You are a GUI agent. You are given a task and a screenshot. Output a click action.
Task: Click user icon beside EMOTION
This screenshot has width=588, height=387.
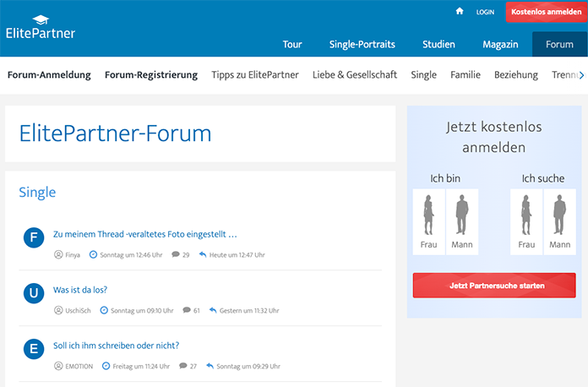click(x=58, y=366)
